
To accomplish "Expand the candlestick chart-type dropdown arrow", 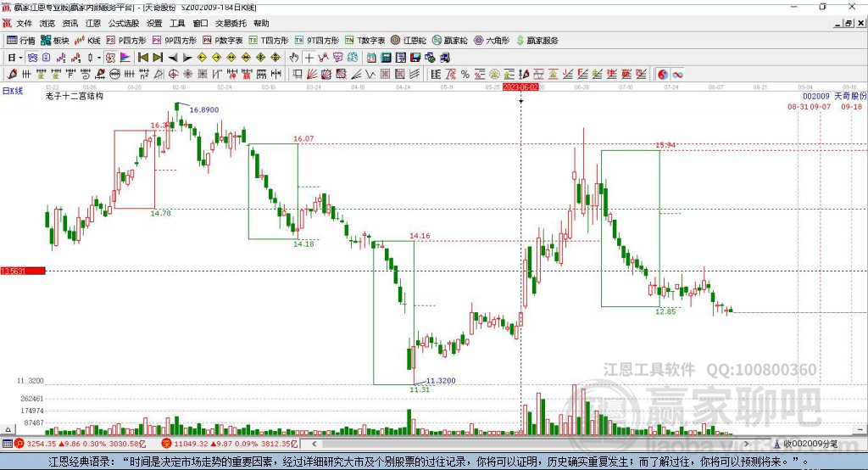I will click(99, 57).
